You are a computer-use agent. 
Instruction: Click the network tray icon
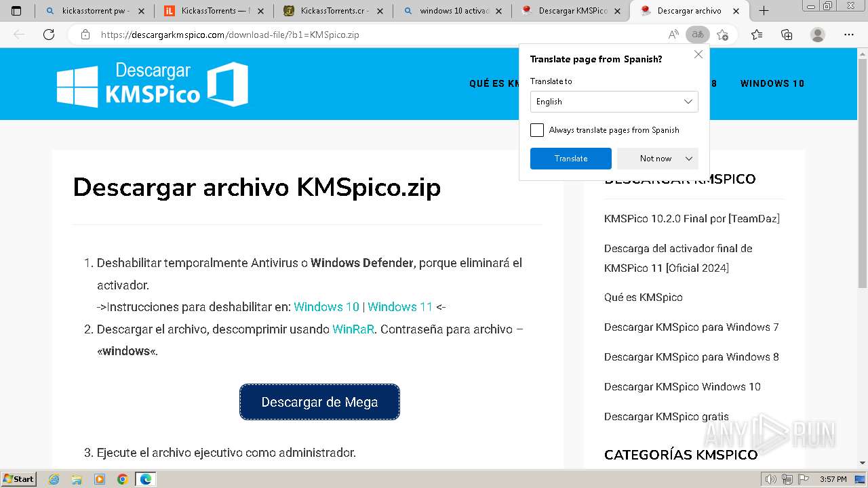[788, 479]
